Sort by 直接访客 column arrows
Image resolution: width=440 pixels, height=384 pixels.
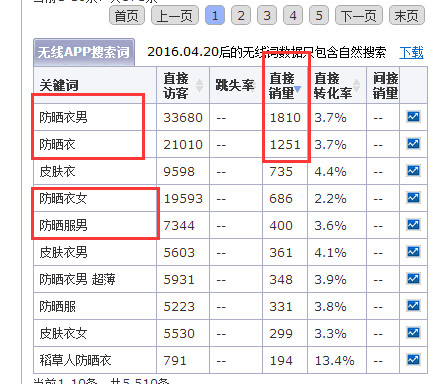click(199, 85)
